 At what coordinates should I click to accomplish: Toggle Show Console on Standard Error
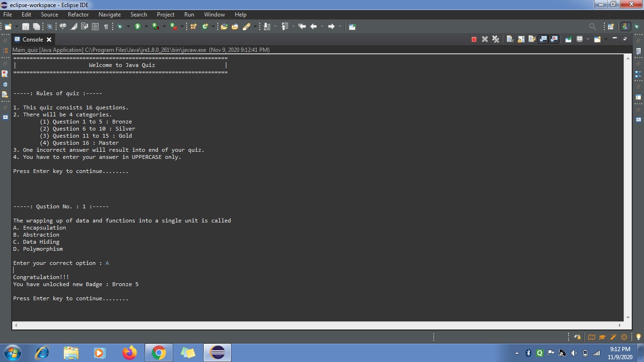(553, 39)
